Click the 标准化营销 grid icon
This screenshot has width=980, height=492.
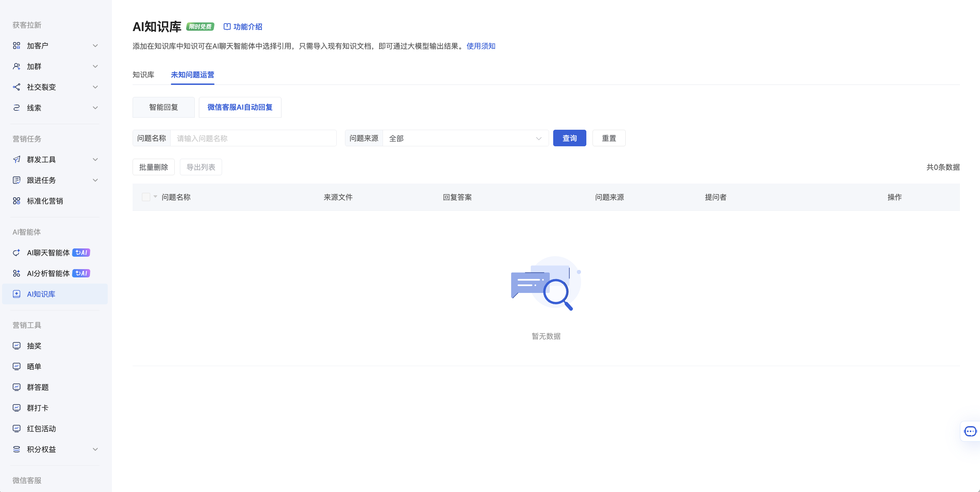(x=16, y=201)
